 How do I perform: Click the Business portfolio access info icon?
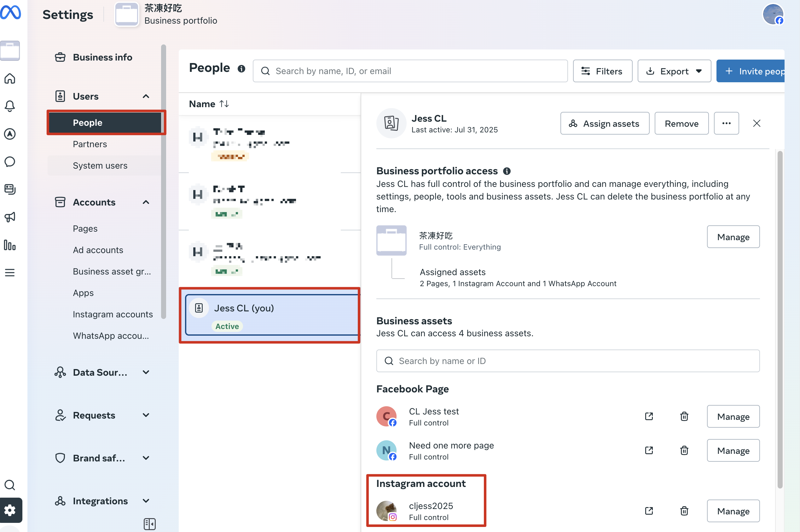pos(507,171)
